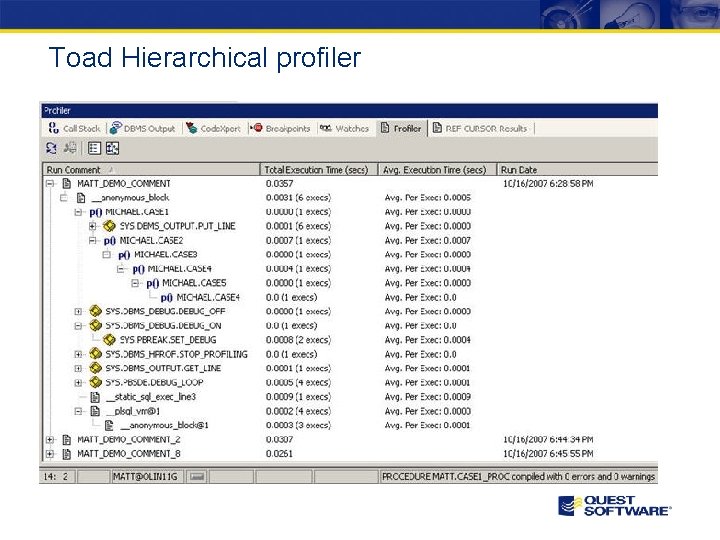This screenshot has height=540, width=720.
Task: Click the package icon for SYS.DBMS_DEBUG.DEBUG_OFF
Action: click(95, 311)
